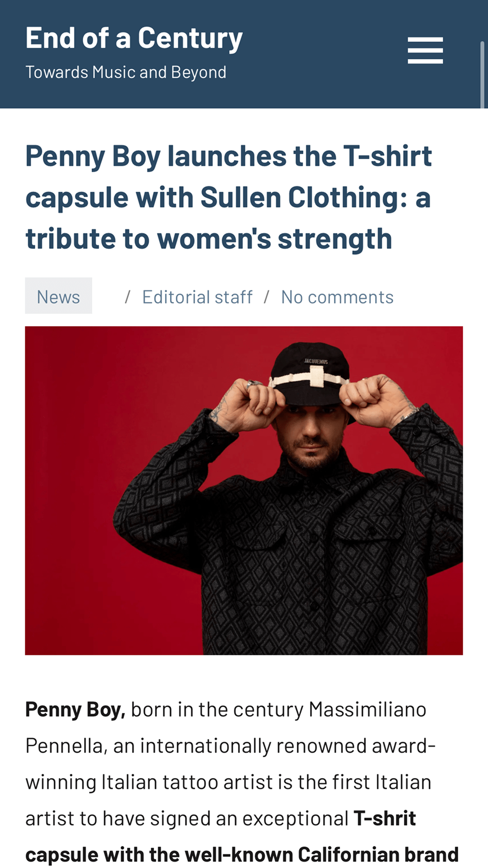Click the Towards Music and Beyond tagline
Viewport: 488px width, 868px height.
(x=126, y=72)
